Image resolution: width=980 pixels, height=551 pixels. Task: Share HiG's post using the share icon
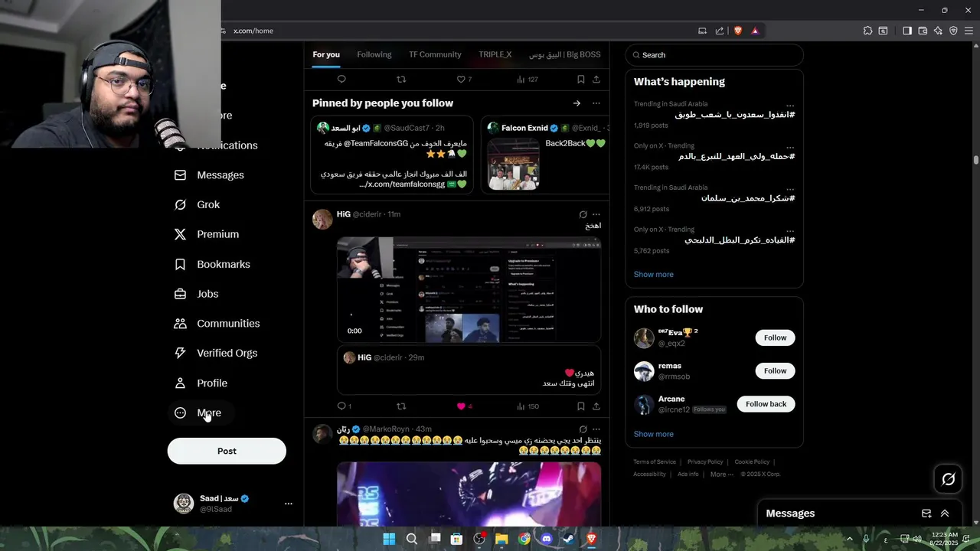click(596, 406)
